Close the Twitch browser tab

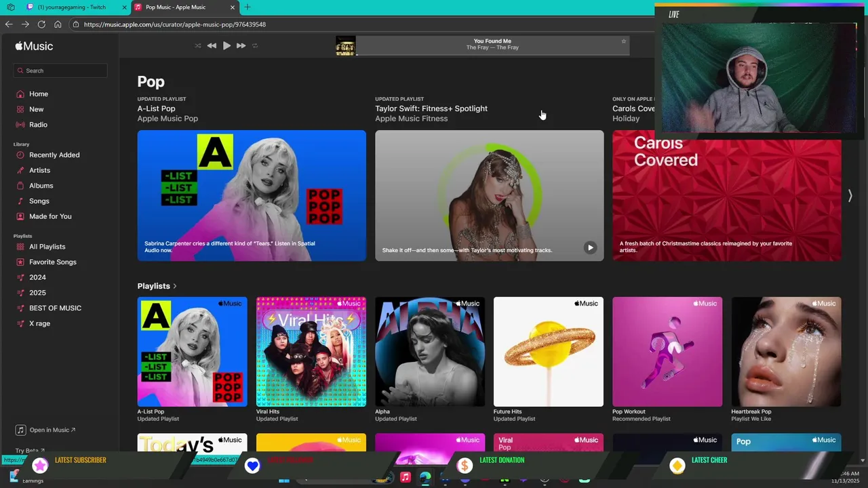coord(124,7)
